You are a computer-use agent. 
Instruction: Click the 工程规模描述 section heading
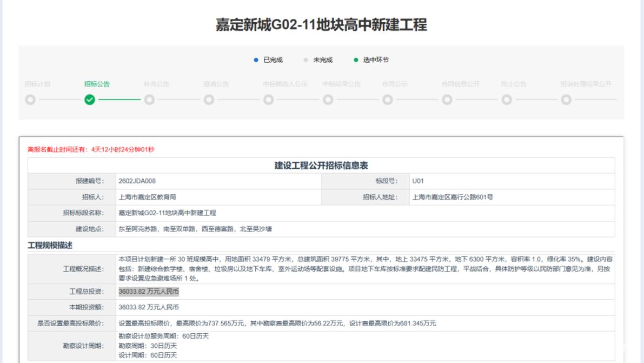(x=50, y=246)
